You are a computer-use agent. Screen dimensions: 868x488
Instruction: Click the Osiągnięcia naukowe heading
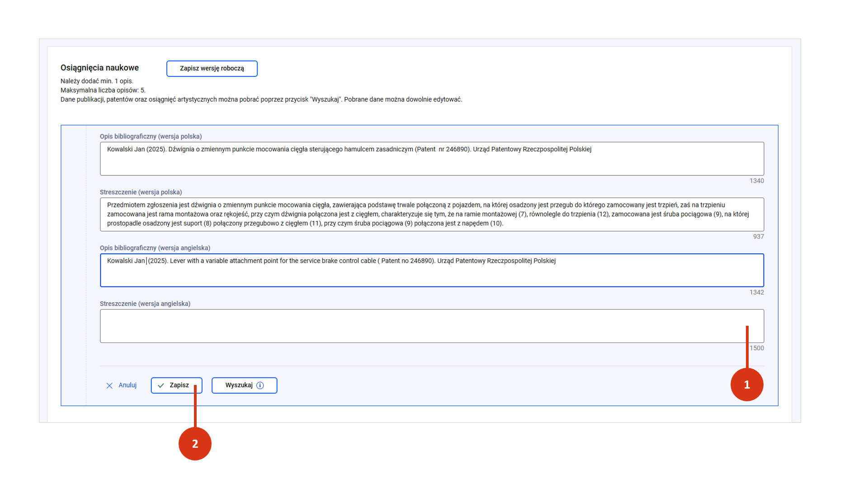pyautogui.click(x=99, y=68)
